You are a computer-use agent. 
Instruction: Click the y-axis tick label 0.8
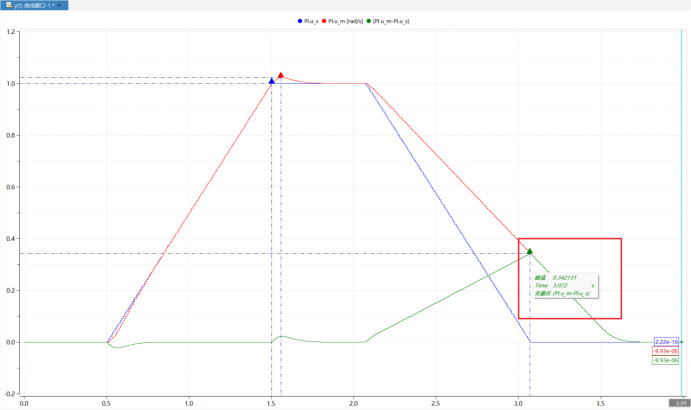11,135
